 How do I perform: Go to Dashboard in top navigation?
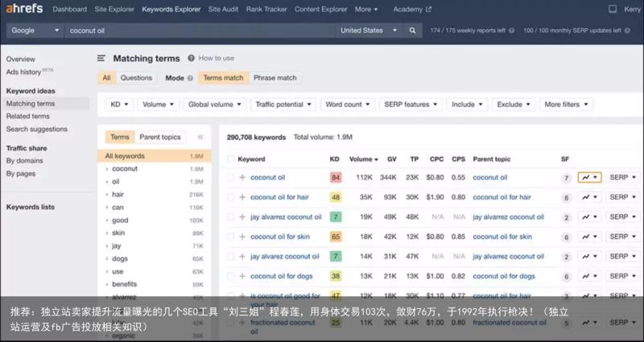coord(70,9)
